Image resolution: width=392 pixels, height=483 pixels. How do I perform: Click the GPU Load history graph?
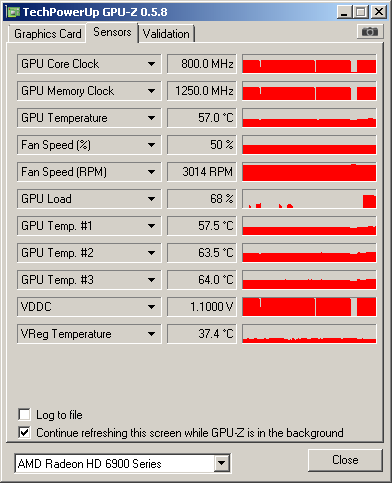(x=309, y=199)
